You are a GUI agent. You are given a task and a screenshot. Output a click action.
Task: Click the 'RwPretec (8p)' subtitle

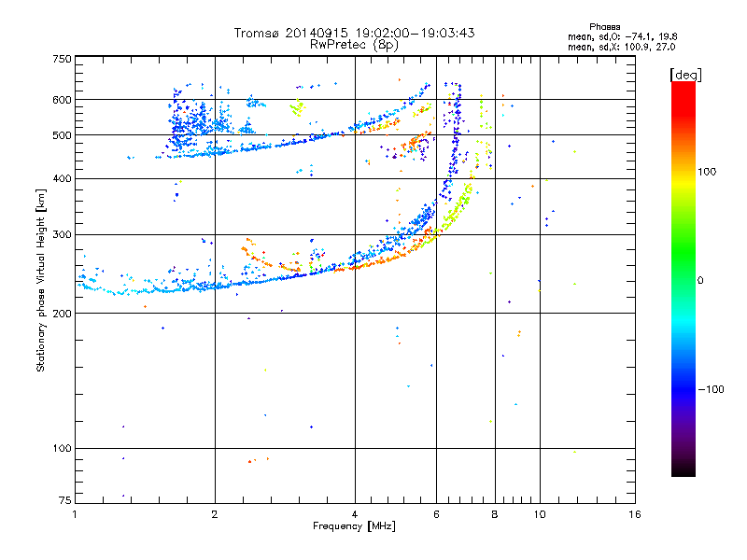click(354, 45)
